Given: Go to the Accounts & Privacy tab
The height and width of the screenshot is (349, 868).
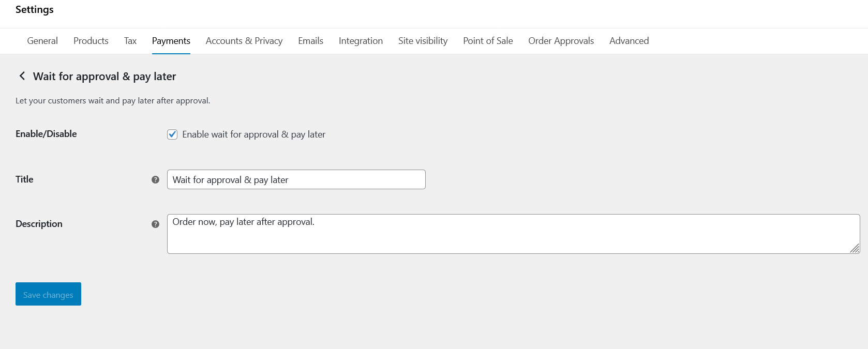Looking at the screenshot, I should 244,41.
